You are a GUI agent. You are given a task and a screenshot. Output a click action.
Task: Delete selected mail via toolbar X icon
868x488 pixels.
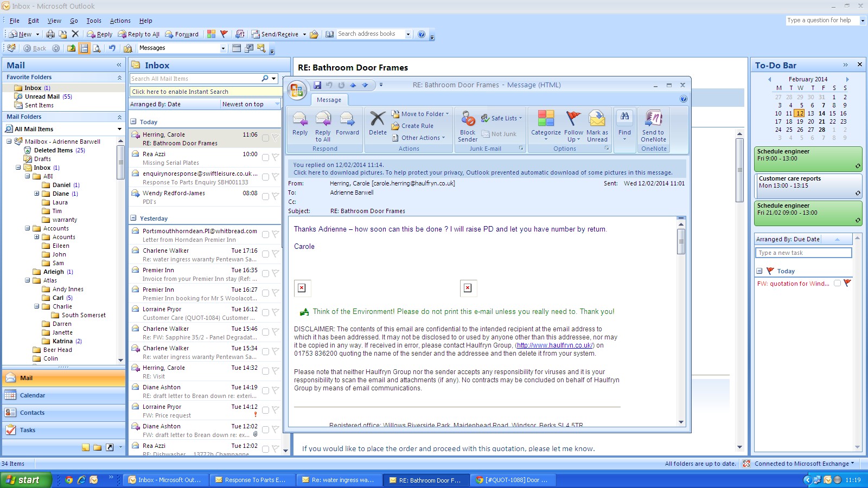coord(75,34)
